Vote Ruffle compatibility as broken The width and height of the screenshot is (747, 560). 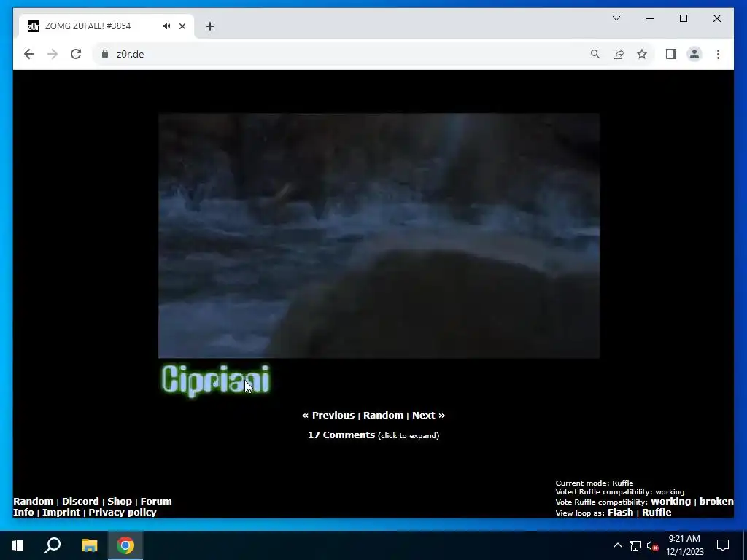[x=716, y=502]
